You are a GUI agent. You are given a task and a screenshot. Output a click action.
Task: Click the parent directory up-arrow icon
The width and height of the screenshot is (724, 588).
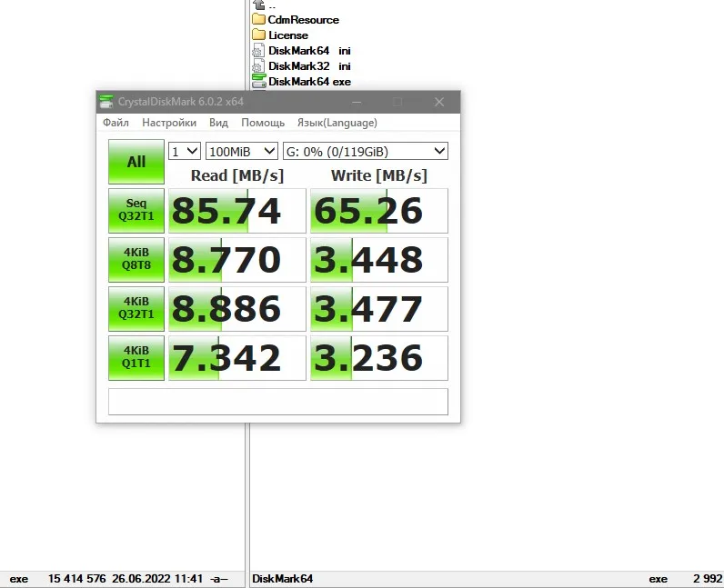tap(259, 5)
